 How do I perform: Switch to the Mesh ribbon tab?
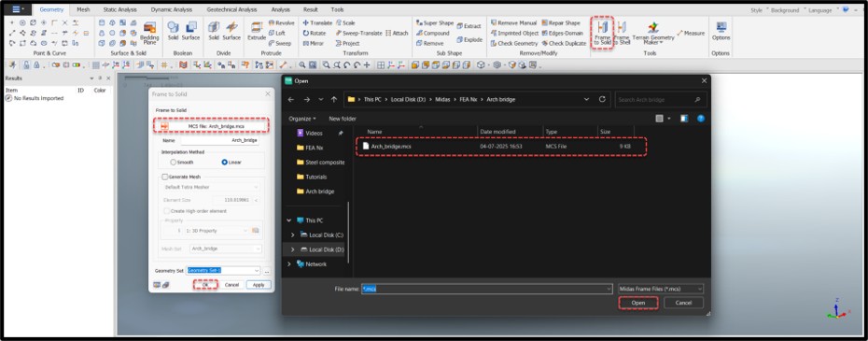coord(83,10)
